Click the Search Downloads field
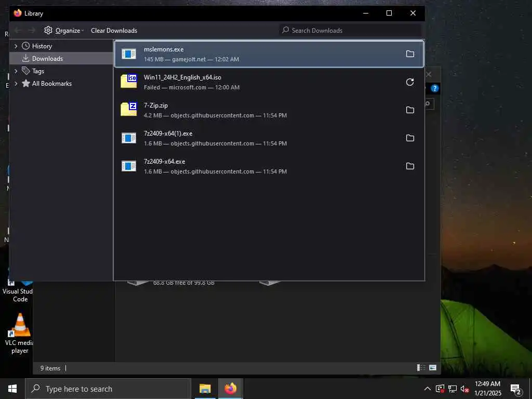The height and width of the screenshot is (399, 532). (x=350, y=31)
